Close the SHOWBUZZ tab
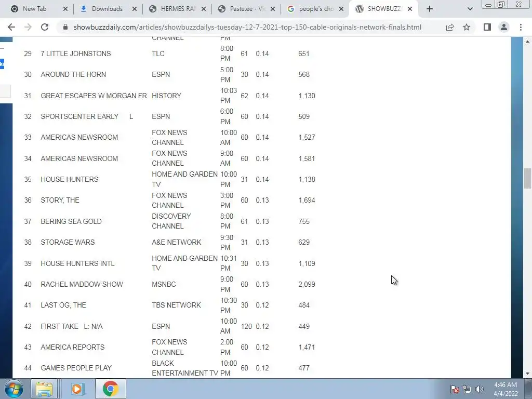The width and height of the screenshot is (532, 399). (x=410, y=9)
